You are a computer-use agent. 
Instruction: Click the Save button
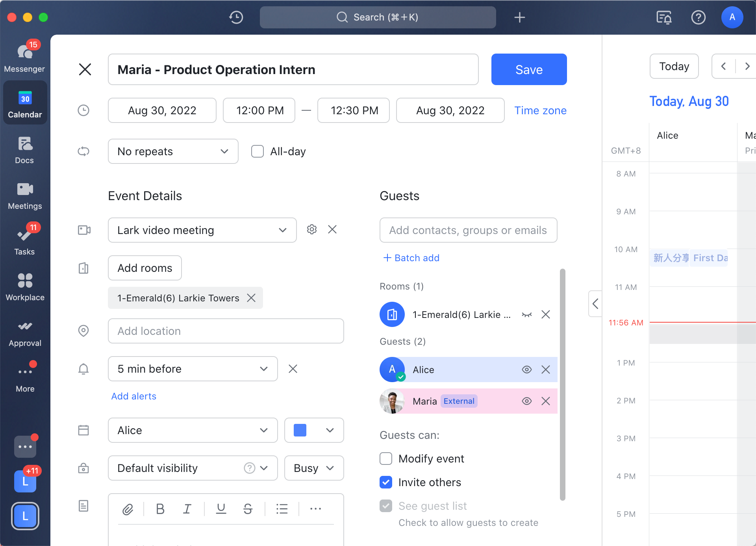[529, 69]
